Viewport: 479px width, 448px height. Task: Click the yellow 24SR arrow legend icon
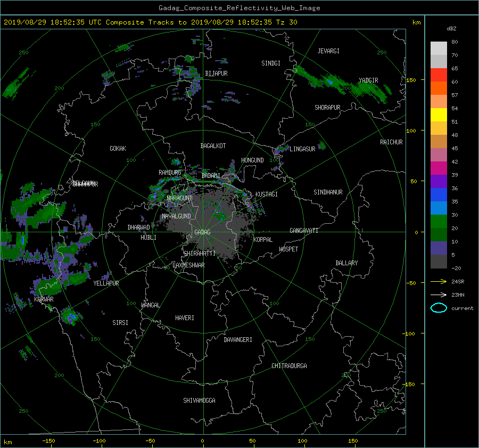[439, 281]
